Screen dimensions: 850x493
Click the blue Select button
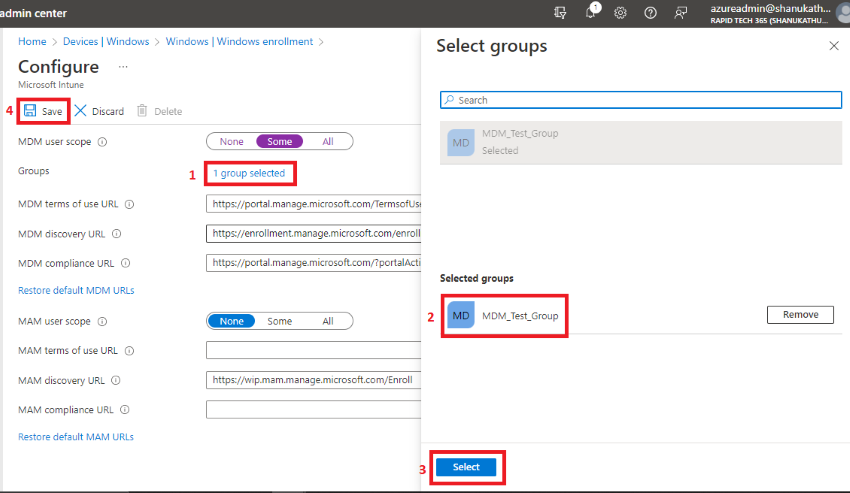click(466, 467)
